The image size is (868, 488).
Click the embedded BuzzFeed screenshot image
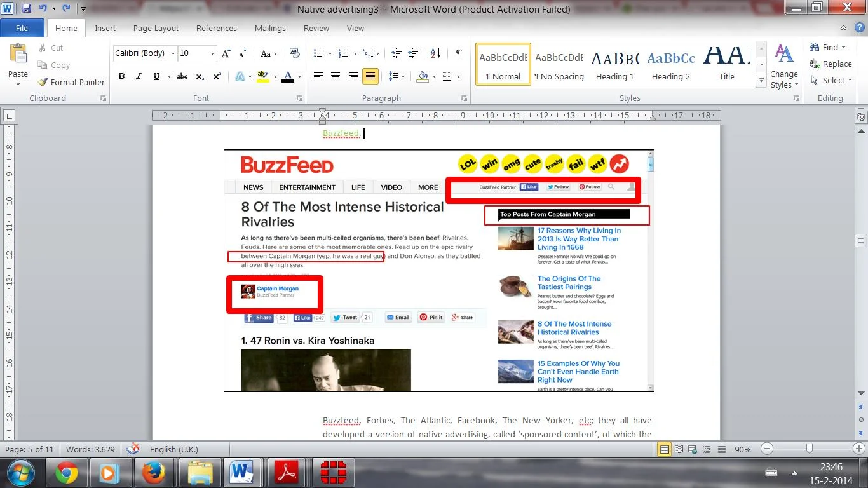[439, 271]
